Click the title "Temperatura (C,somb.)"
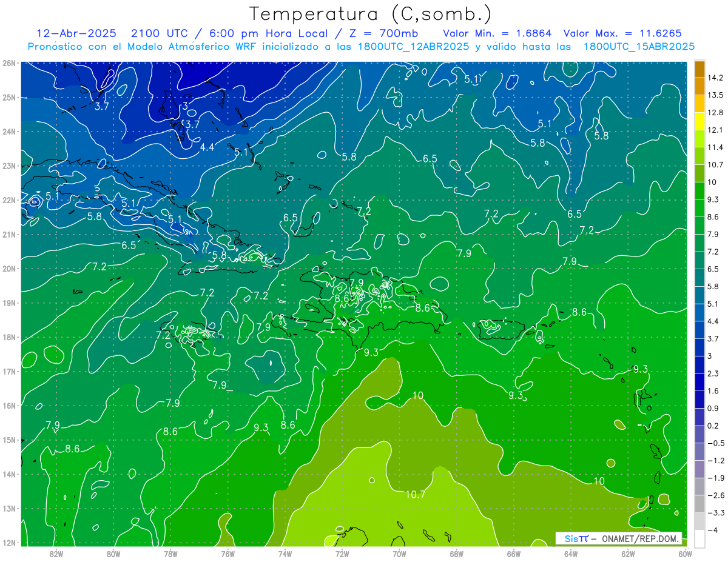The height and width of the screenshot is (562, 728). (371, 15)
